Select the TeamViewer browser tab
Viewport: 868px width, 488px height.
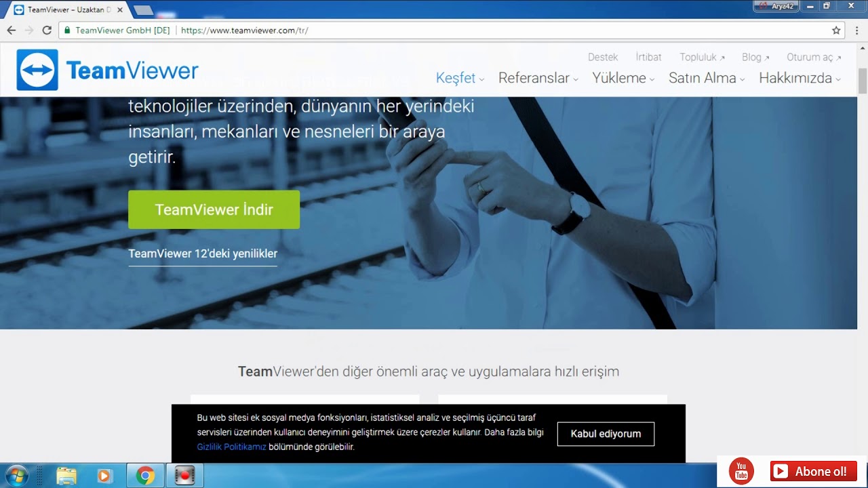pyautogui.click(x=68, y=10)
